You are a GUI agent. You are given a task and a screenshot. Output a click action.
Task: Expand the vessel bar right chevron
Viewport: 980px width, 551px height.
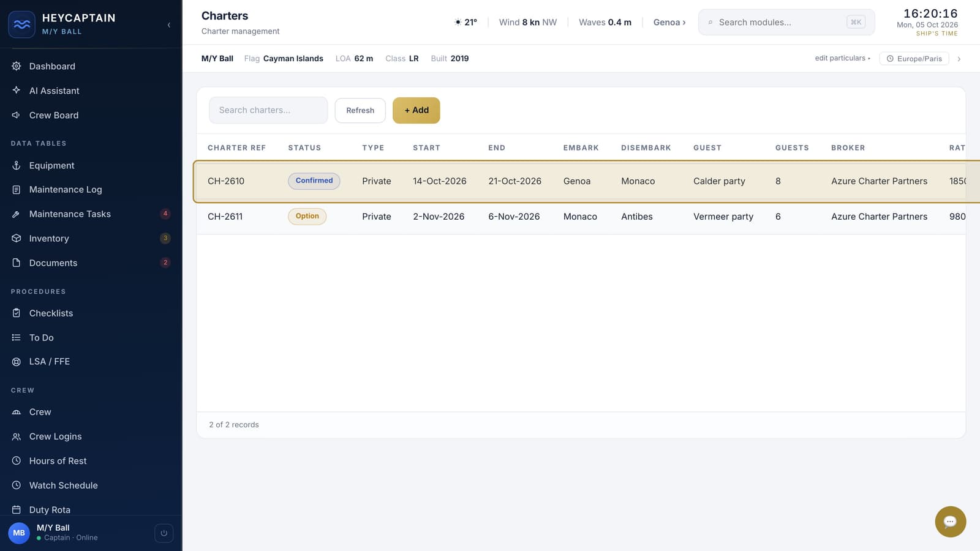(959, 59)
